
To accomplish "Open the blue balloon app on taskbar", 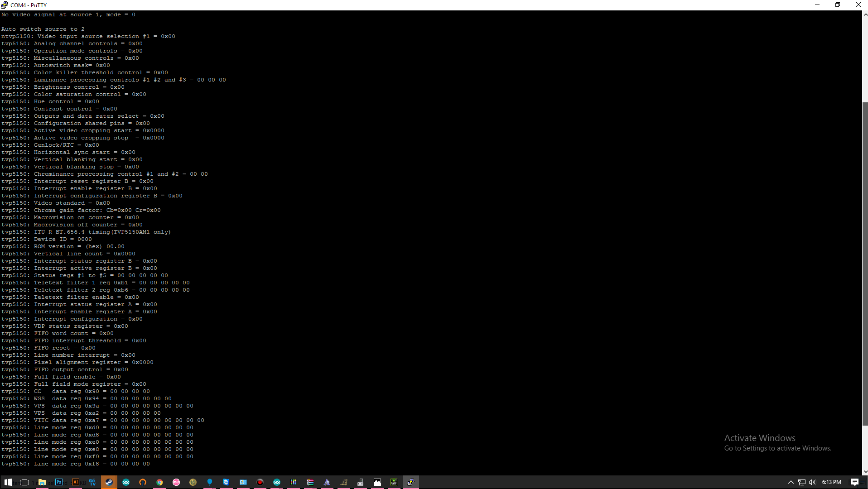I will [210, 482].
